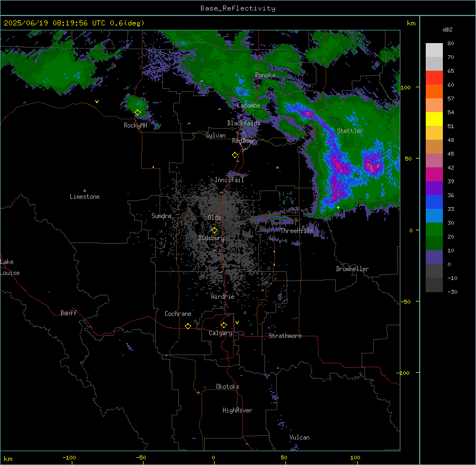Click the RedDeer city label
Screen dimensions: 476x465
244,141
